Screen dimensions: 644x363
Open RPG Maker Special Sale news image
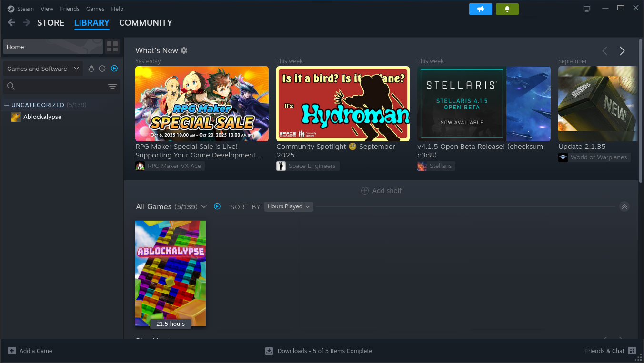202,104
